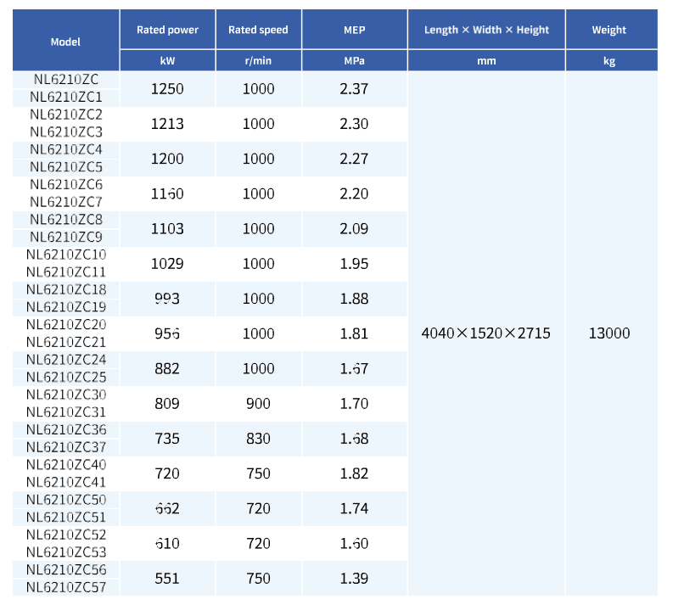Viewport: 684px width, 616px height.
Task: Click rated power value 1200
Action: [167, 159]
